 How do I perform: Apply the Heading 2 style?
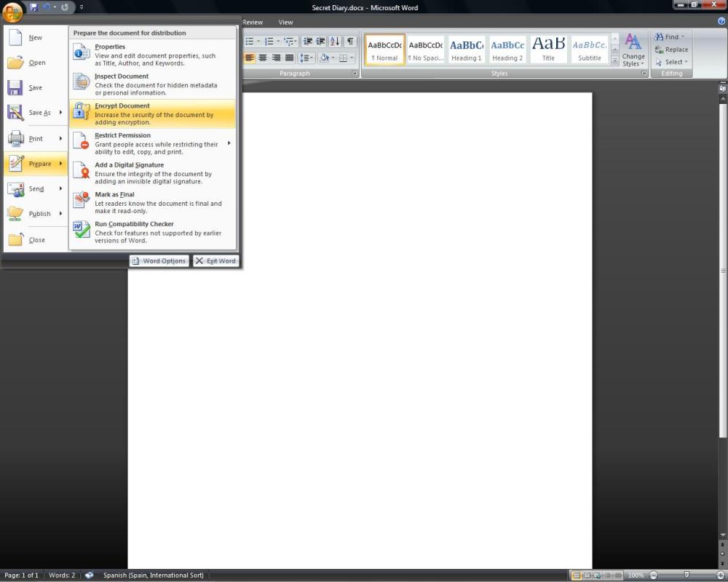click(507, 49)
